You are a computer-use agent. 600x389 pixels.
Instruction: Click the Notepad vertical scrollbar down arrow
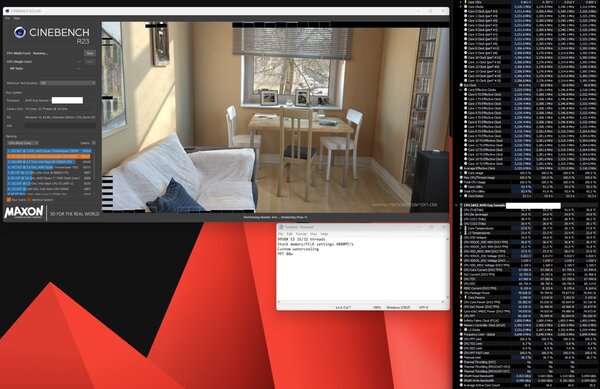click(x=447, y=297)
